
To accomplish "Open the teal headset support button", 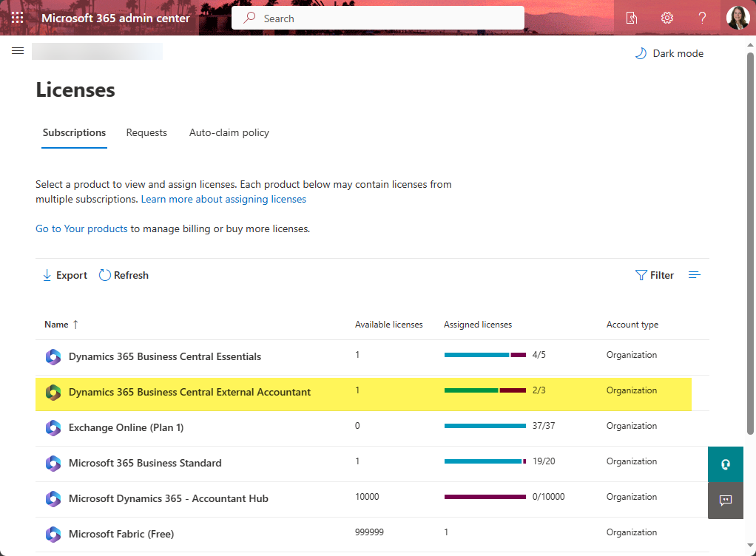I will [x=725, y=464].
